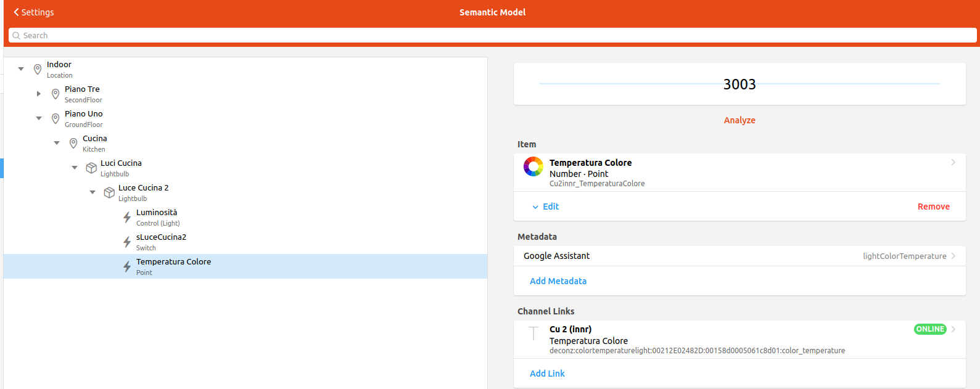980x389 pixels.
Task: Collapse the Luce Cucina 2 group
Action: point(93,192)
